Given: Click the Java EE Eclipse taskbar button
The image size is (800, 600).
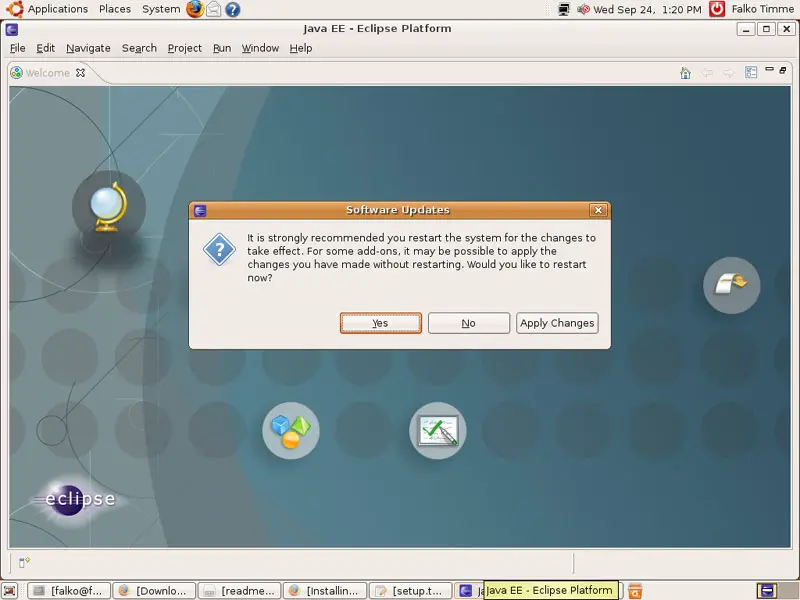Looking at the screenshot, I should [469, 591].
